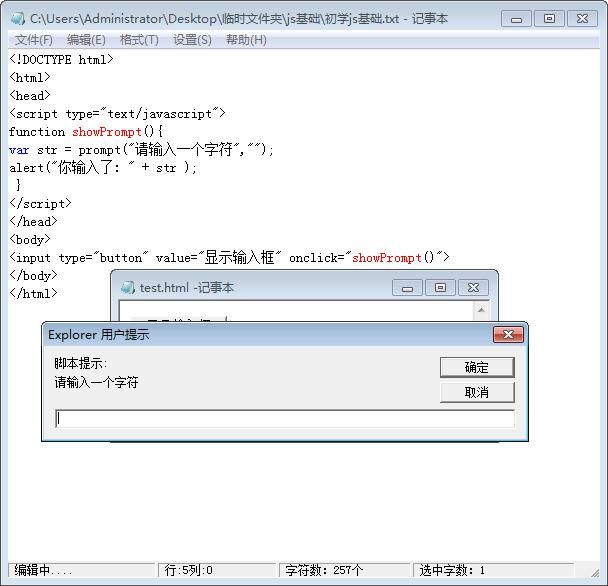Viewport: 608px width, 586px height.
Task: Click the 请输入一个字符 prompt label
Action: pos(96,383)
